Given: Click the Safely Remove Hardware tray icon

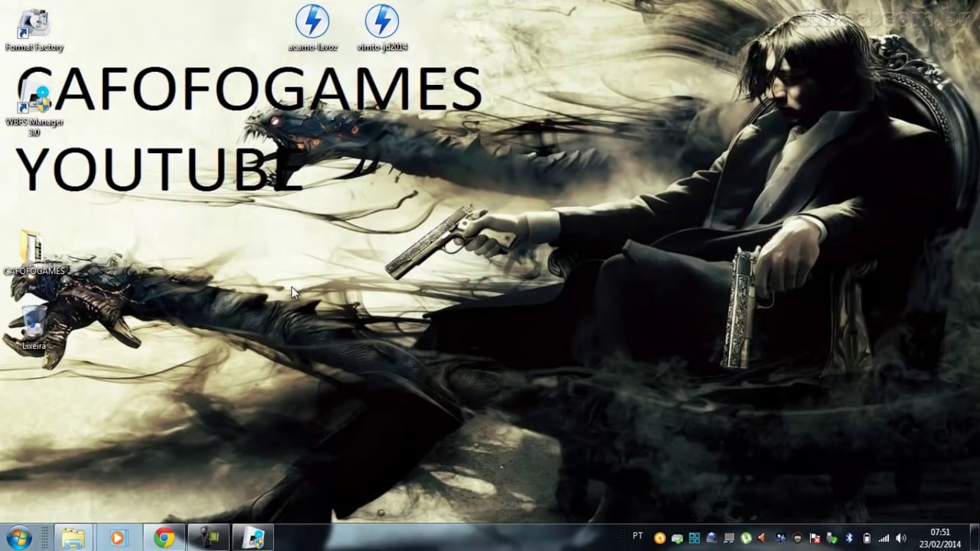Looking at the screenshot, I should pos(831,538).
